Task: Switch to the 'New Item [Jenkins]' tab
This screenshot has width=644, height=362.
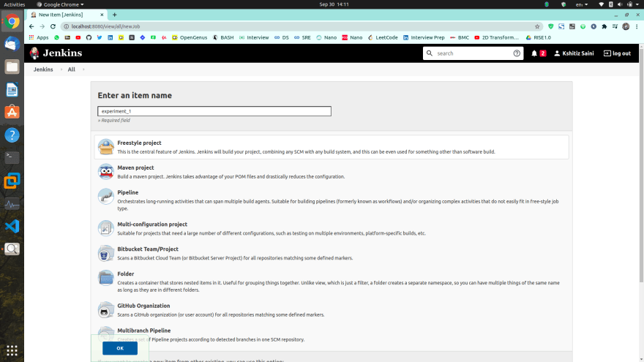Action: point(67,15)
